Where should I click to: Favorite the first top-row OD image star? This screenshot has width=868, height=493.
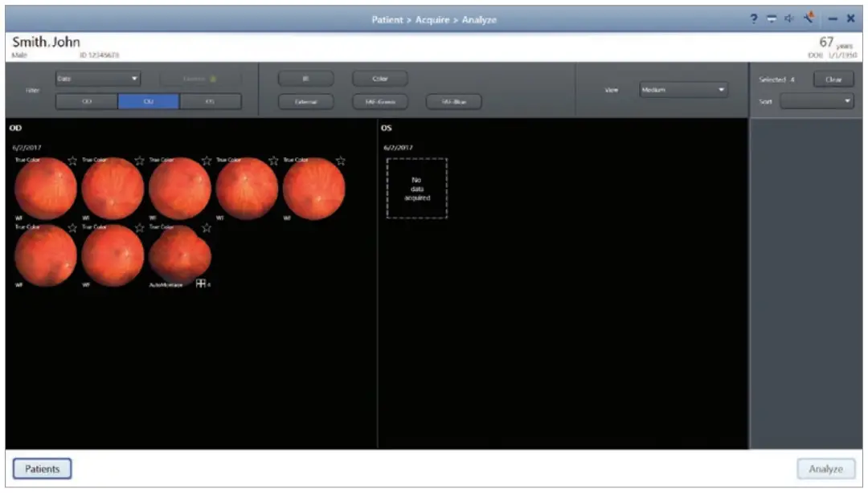[72, 161]
